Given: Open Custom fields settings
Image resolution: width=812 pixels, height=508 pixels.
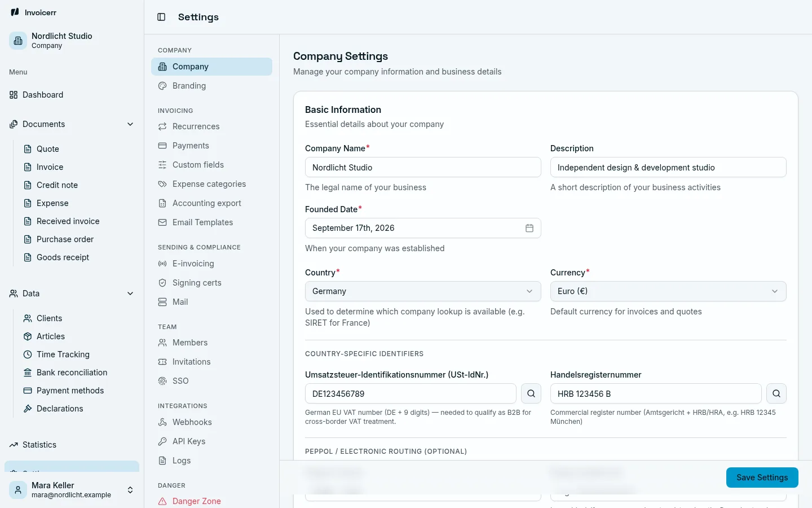Looking at the screenshot, I should pyautogui.click(x=211, y=165).
